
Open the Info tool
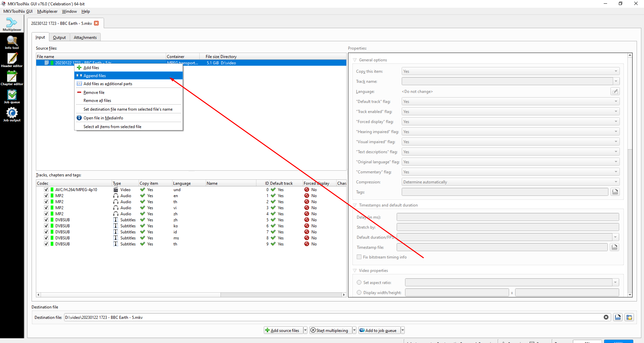pos(12,43)
